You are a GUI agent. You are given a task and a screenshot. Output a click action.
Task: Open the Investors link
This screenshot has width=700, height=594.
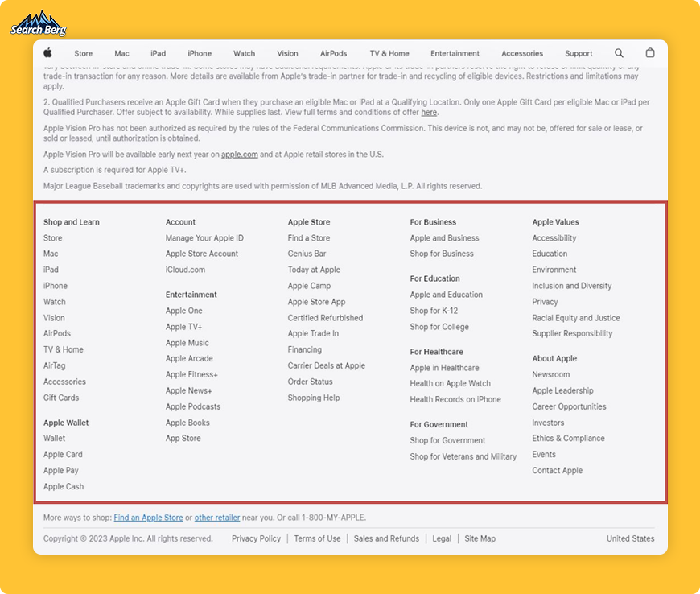(548, 423)
